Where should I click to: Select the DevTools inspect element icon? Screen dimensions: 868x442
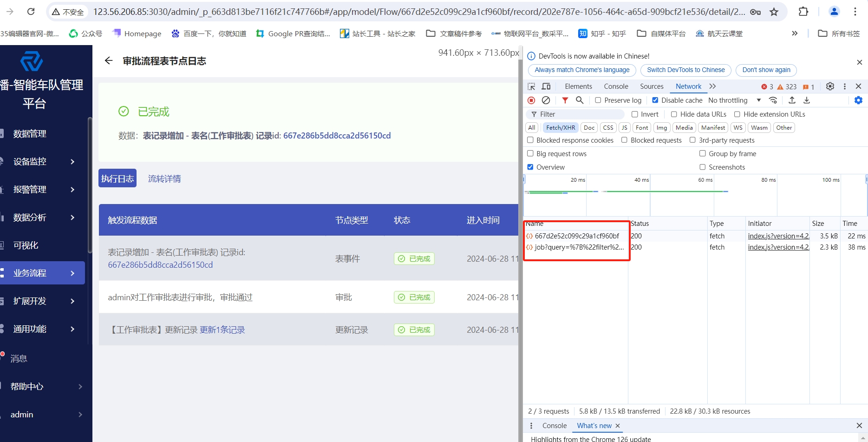(531, 86)
